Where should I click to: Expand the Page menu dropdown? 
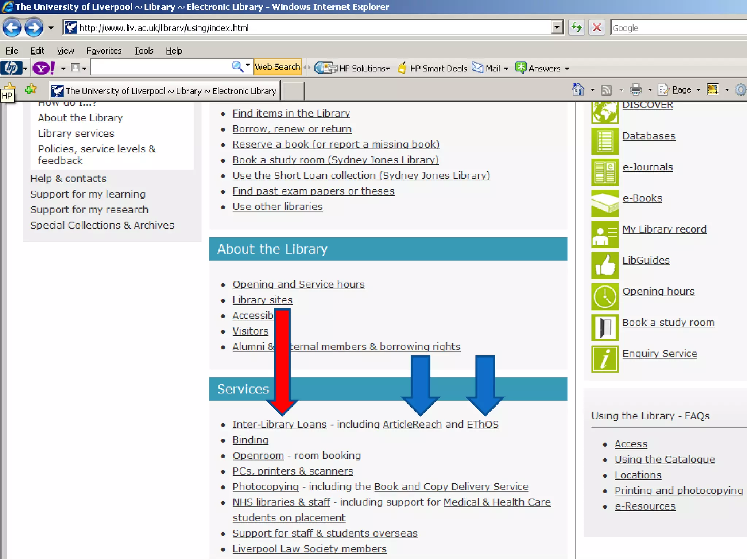tap(698, 90)
